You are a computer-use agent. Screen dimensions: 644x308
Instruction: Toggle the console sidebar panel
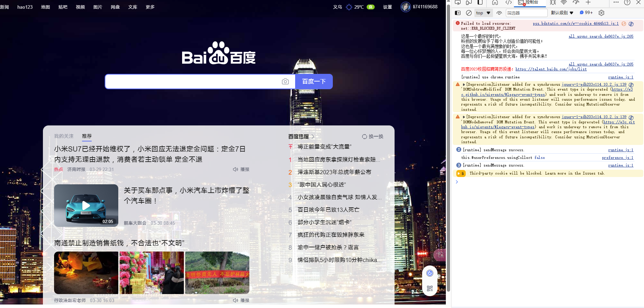click(458, 13)
